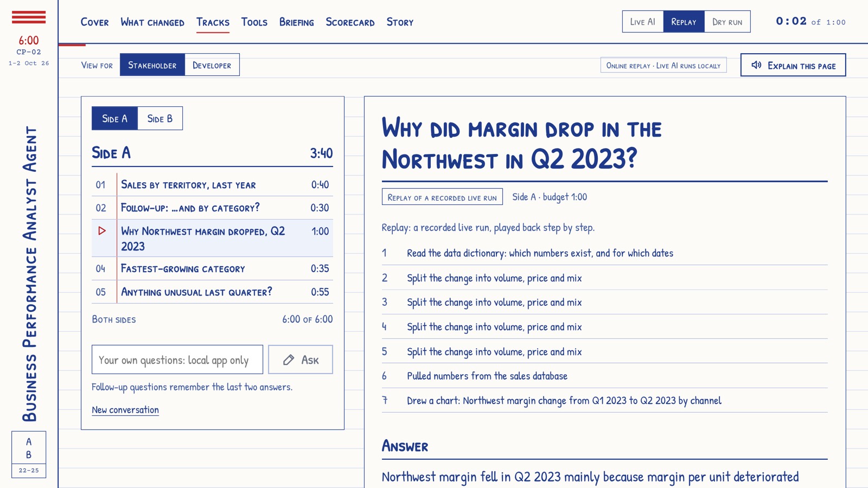Click the Ask button
This screenshot has height=488, width=868.
point(301,359)
